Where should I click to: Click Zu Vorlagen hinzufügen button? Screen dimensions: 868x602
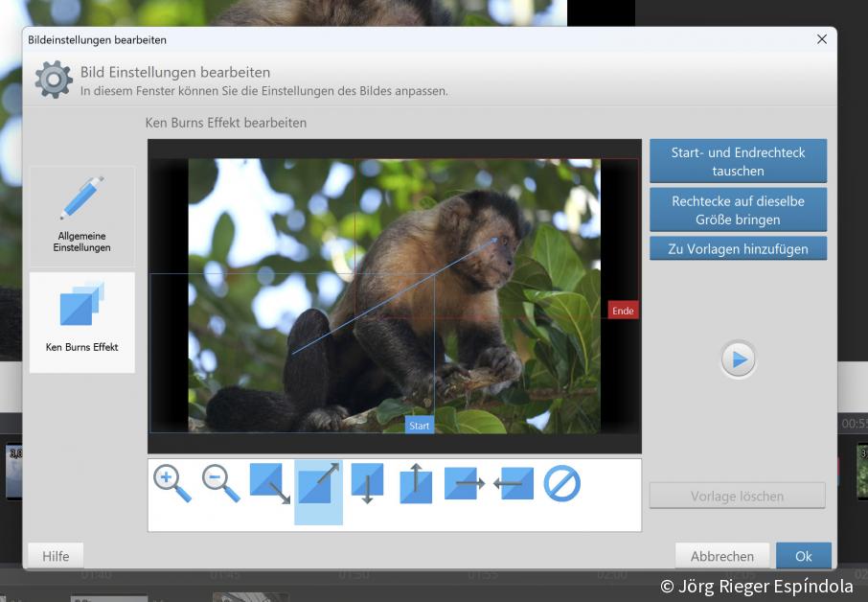pyautogui.click(x=738, y=248)
